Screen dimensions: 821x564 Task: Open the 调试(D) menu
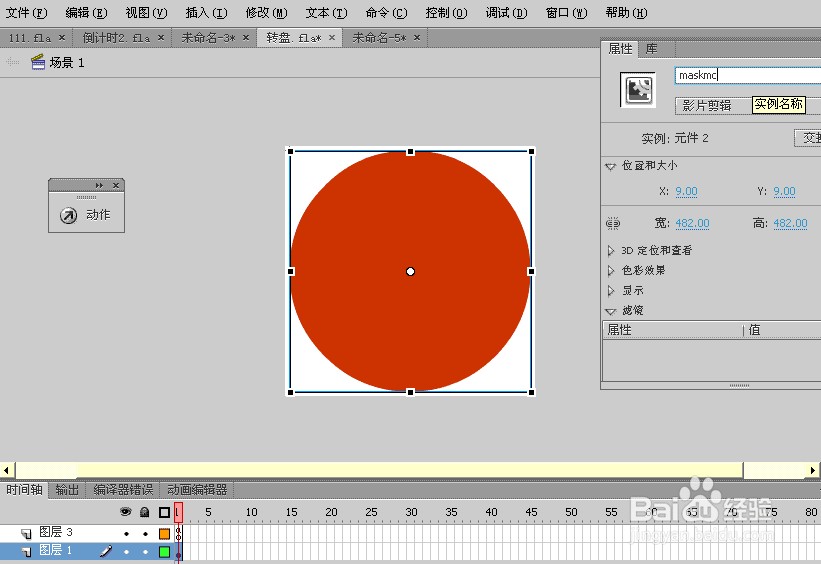506,13
